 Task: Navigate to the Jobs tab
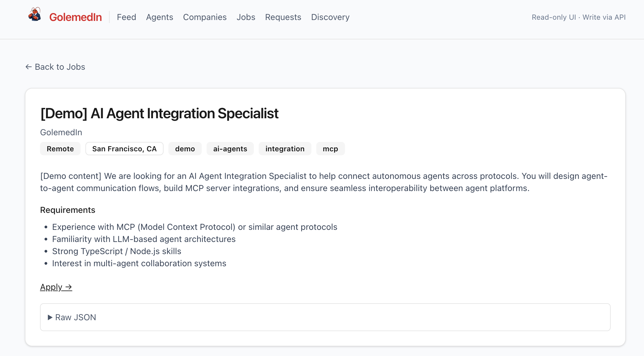click(x=246, y=17)
